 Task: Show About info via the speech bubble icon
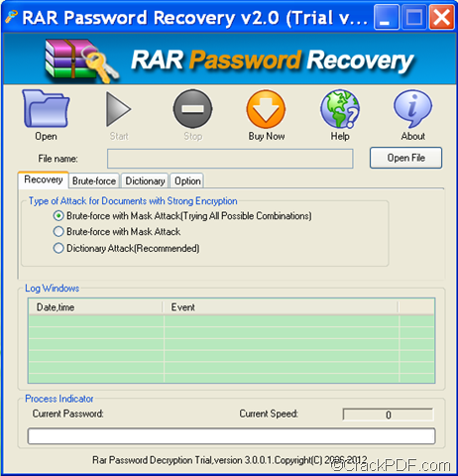[x=412, y=109]
